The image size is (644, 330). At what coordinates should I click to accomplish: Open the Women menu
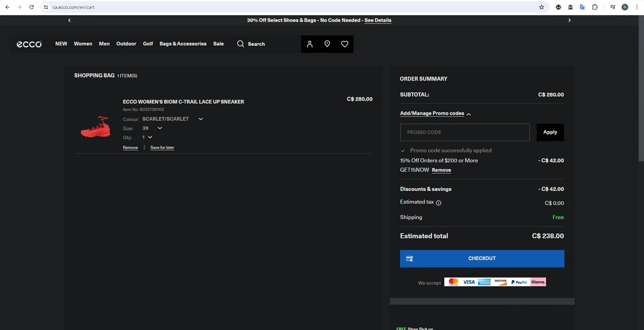[x=83, y=44]
